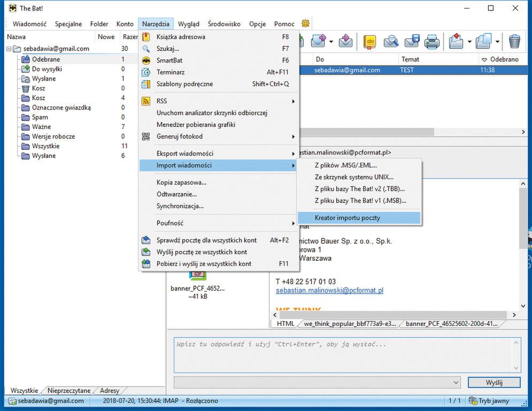Click the QR code icon for Generuj fotokod

pyautogui.click(x=146, y=136)
